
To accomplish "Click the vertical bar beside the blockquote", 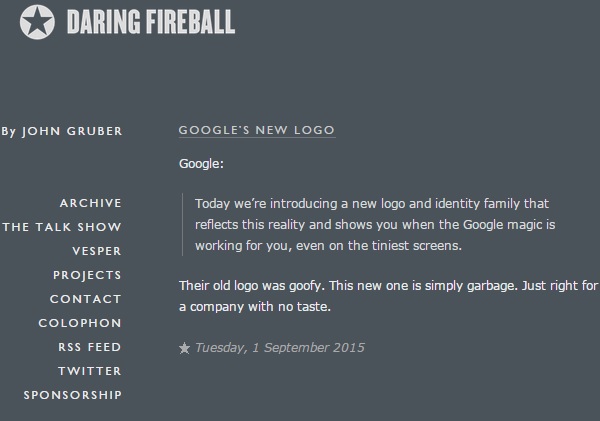I will (186, 224).
